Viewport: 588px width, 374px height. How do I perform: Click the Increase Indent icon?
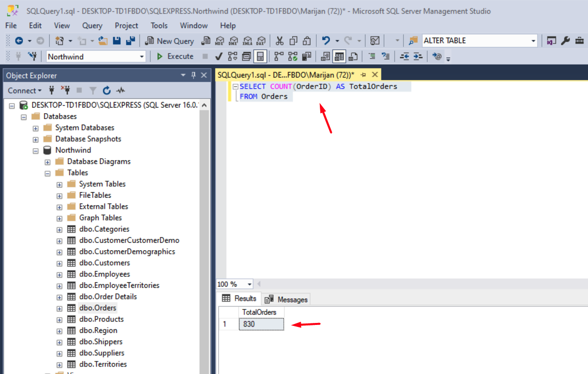(418, 57)
